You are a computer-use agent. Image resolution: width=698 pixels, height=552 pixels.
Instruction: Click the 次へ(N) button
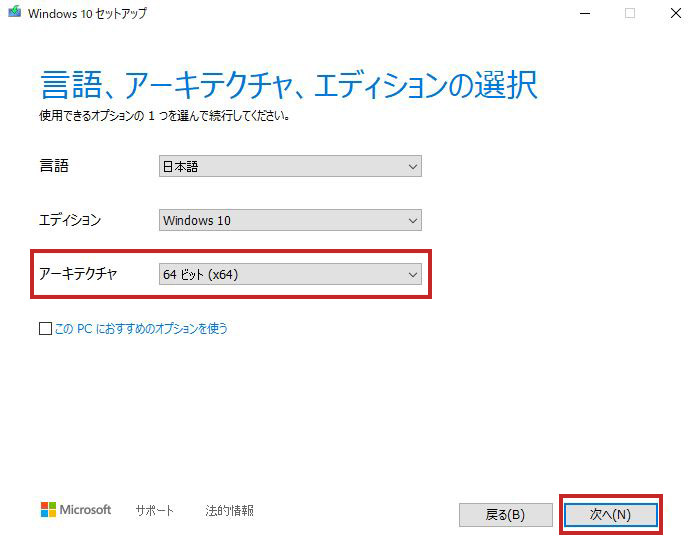[x=611, y=515]
